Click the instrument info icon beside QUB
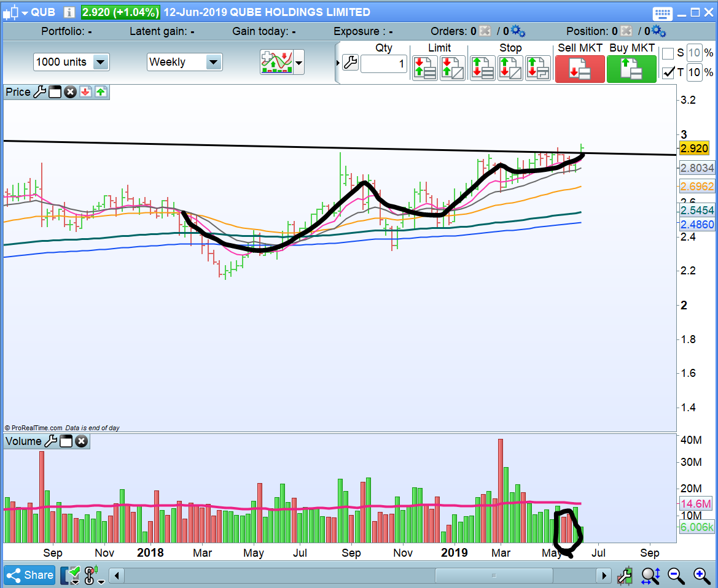Image resolution: width=718 pixels, height=588 pixels. point(69,12)
